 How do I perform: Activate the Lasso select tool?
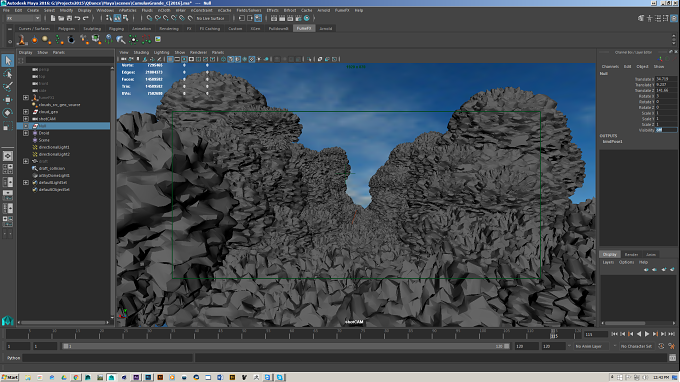point(8,74)
